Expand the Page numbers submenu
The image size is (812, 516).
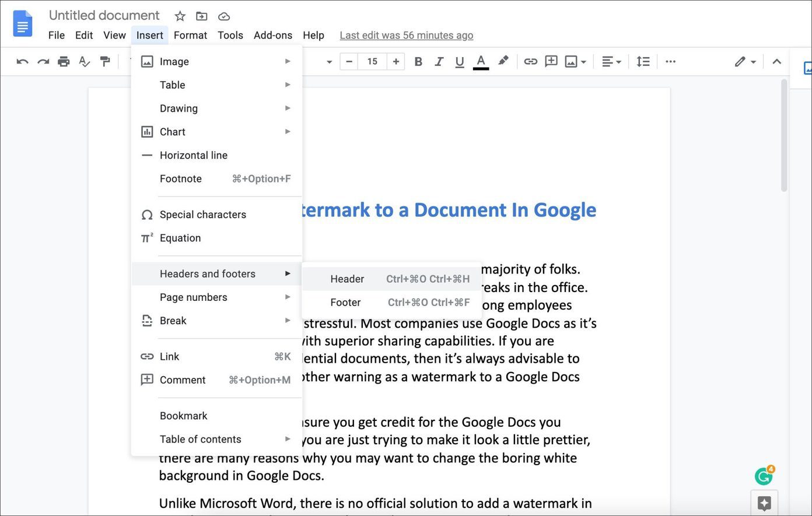tap(216, 297)
